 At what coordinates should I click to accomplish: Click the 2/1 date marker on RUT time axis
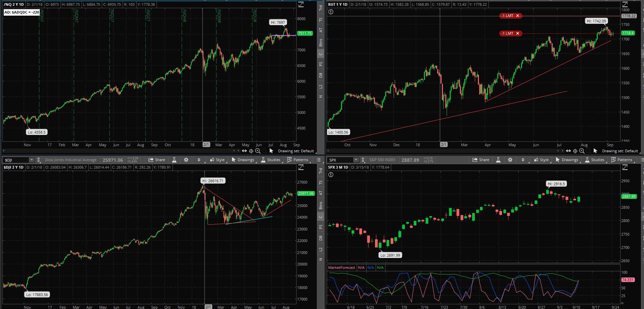(x=444, y=144)
